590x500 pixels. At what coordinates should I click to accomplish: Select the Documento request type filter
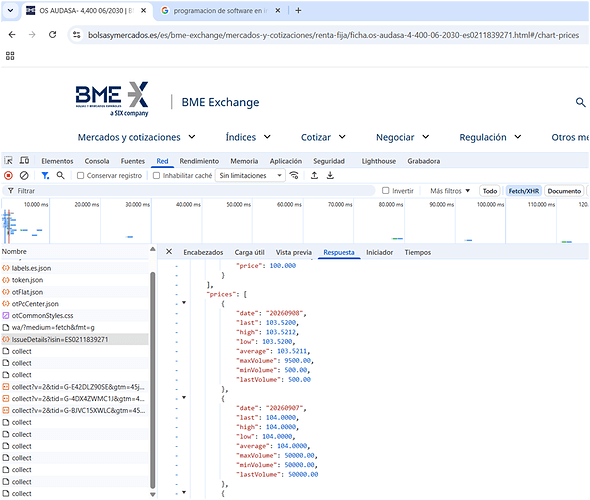[x=564, y=191]
